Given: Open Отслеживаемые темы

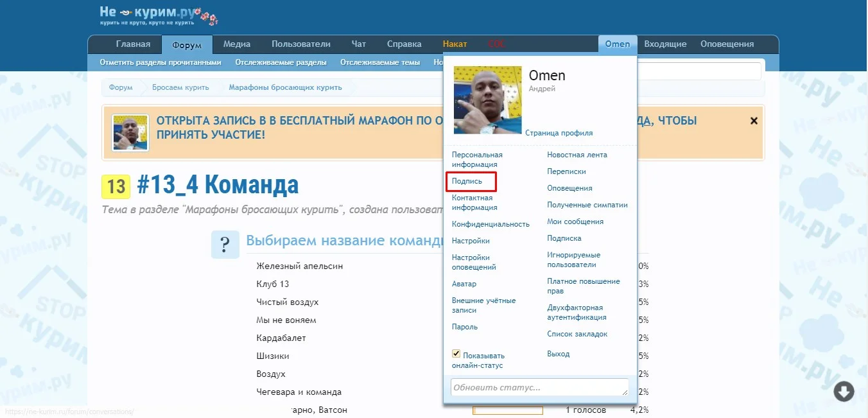Looking at the screenshot, I should pos(380,62).
